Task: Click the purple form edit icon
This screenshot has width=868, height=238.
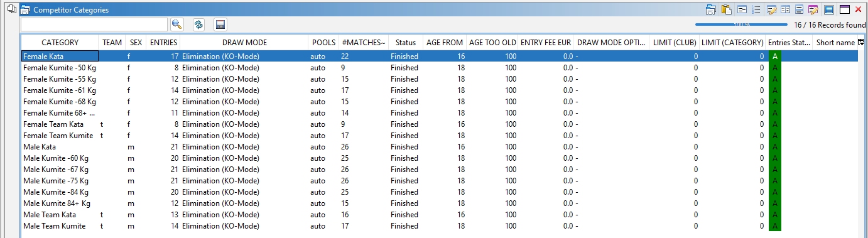Action: [x=813, y=9]
